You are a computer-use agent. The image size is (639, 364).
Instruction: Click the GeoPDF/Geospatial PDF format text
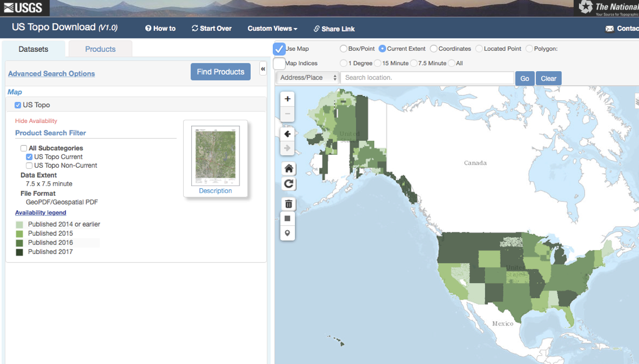[62, 202]
